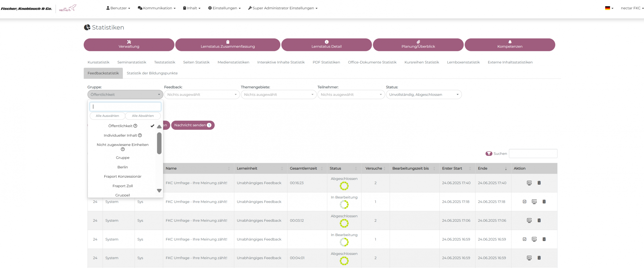Image resolution: width=644 pixels, height=268 pixels.
Task: Open the Feedback dropdown
Action: point(202,95)
